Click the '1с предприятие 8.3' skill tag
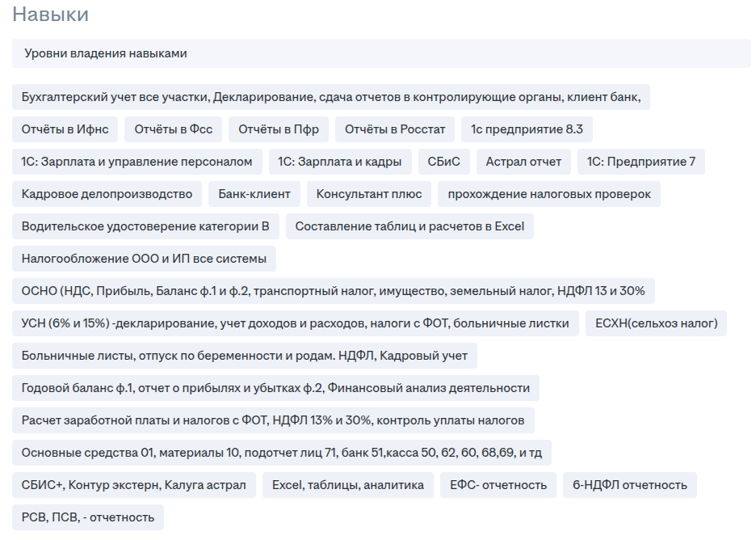Viewport: 756px width, 540px height. [527, 129]
